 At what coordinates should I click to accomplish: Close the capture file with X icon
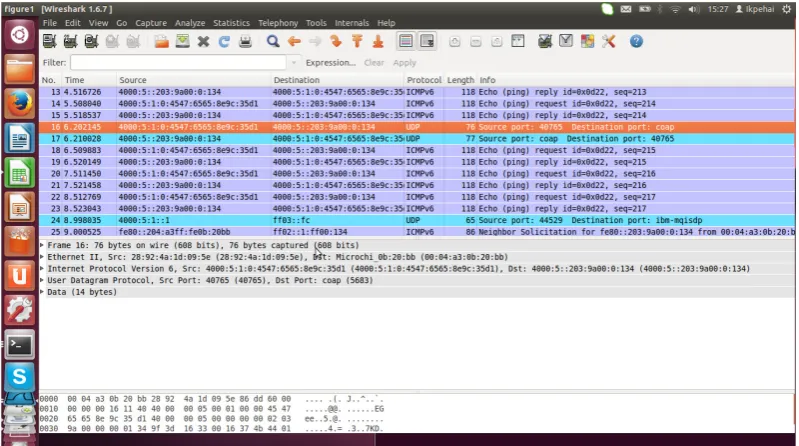click(203, 41)
